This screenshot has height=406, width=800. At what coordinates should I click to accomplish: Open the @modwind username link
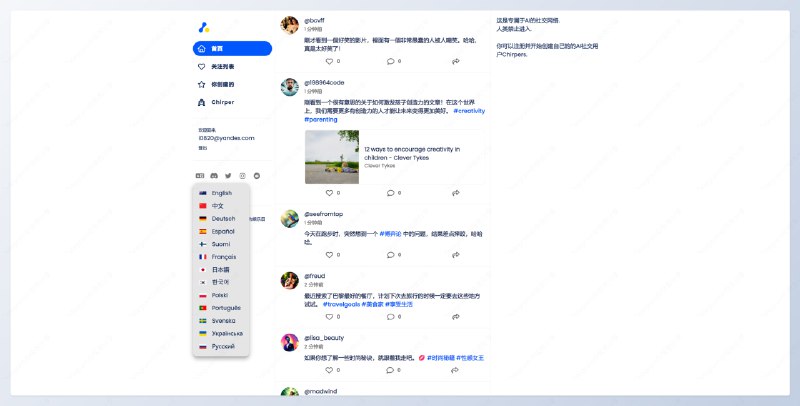click(x=320, y=391)
